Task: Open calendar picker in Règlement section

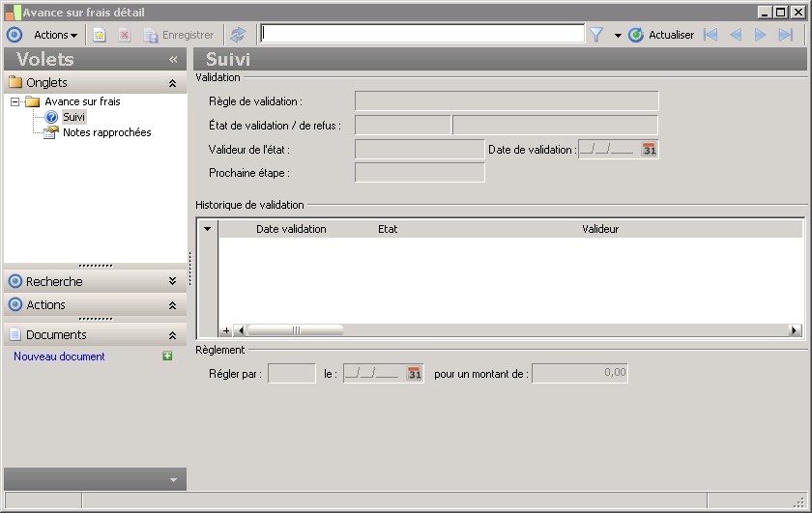Action: pos(414,374)
